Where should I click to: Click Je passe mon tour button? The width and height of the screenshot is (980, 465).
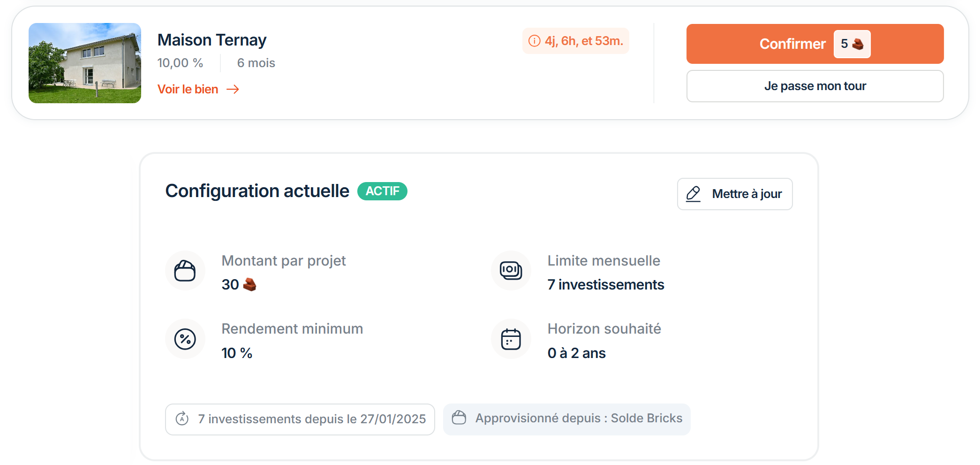(x=815, y=86)
